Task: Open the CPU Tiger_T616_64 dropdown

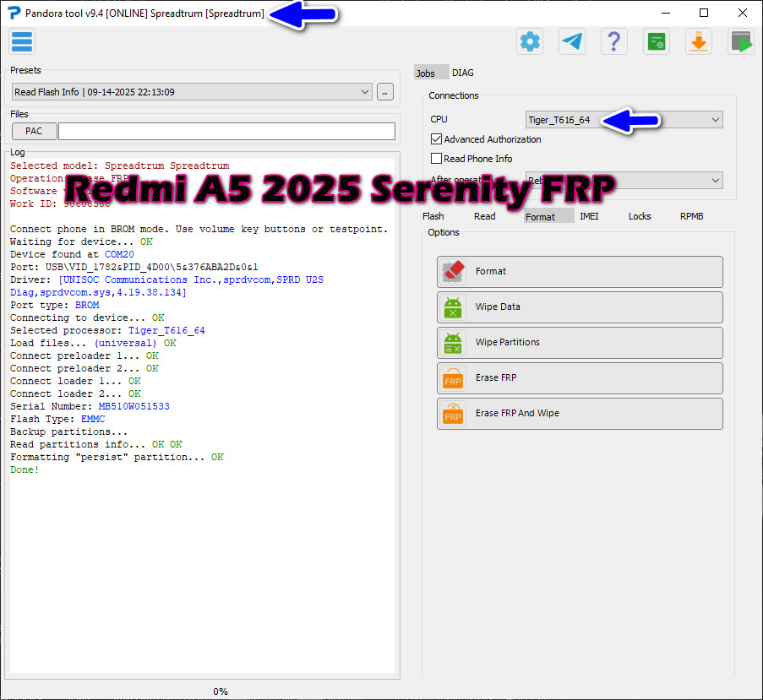Action: pos(624,120)
